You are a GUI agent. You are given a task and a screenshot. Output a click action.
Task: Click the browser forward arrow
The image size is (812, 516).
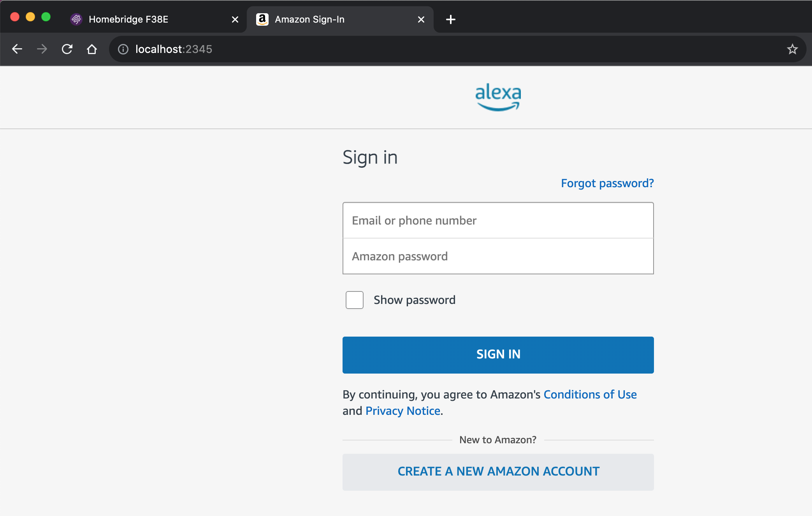pos(42,49)
